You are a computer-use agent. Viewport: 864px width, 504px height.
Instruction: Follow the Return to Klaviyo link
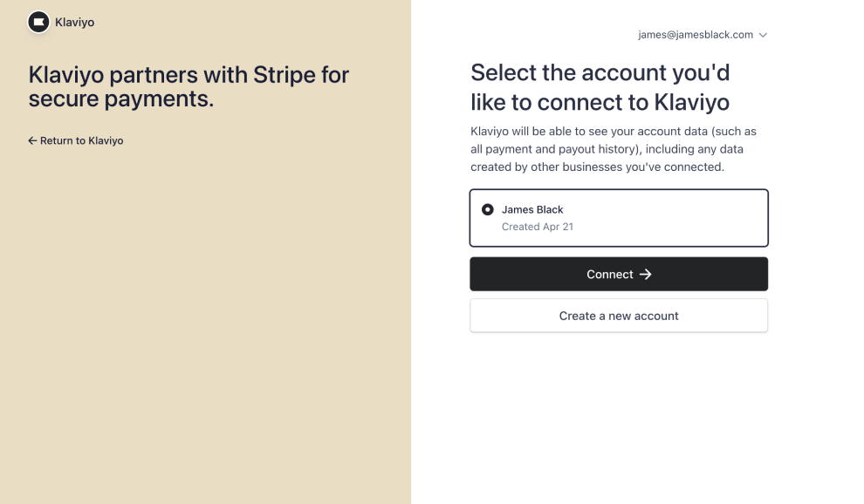coord(81,140)
